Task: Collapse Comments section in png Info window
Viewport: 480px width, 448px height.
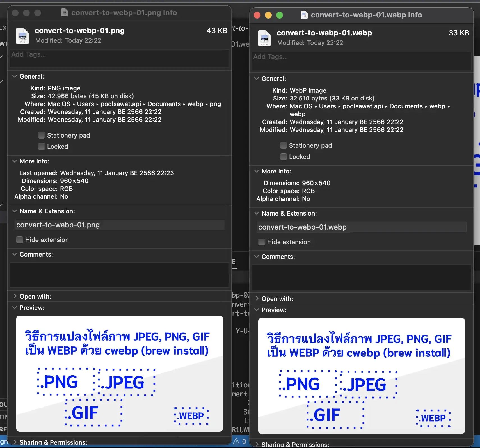Action: pos(15,254)
